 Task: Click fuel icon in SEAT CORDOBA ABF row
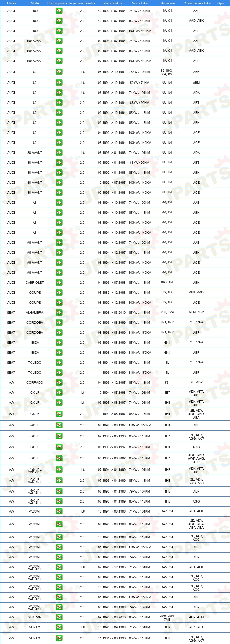pos(59,333)
